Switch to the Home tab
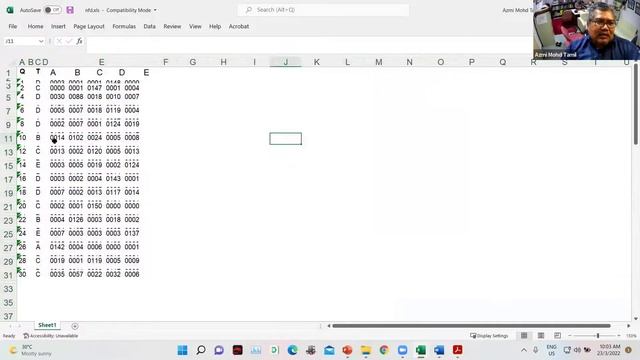Screen dimensions: 640x360 [x=36, y=26]
